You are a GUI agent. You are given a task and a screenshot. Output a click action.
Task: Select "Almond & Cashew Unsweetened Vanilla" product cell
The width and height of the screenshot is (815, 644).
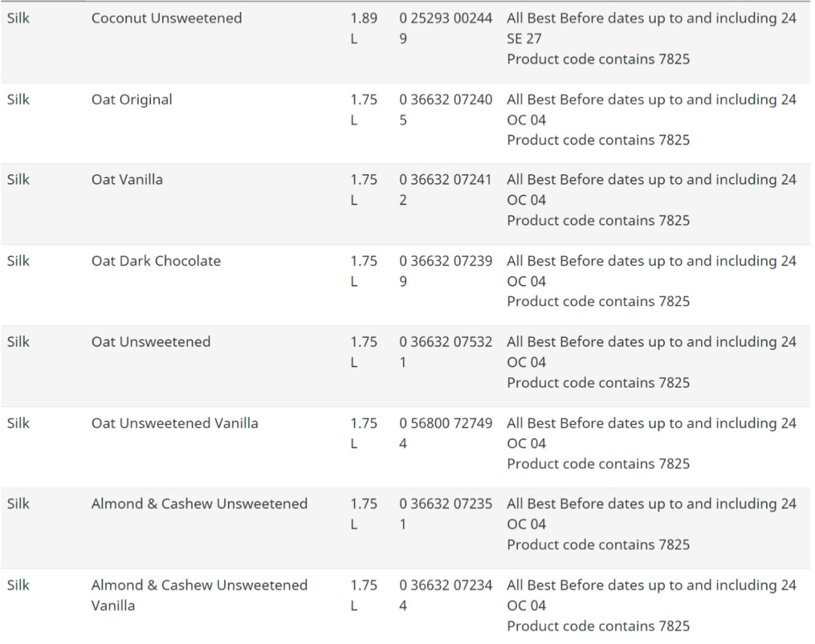pyautogui.click(x=199, y=595)
